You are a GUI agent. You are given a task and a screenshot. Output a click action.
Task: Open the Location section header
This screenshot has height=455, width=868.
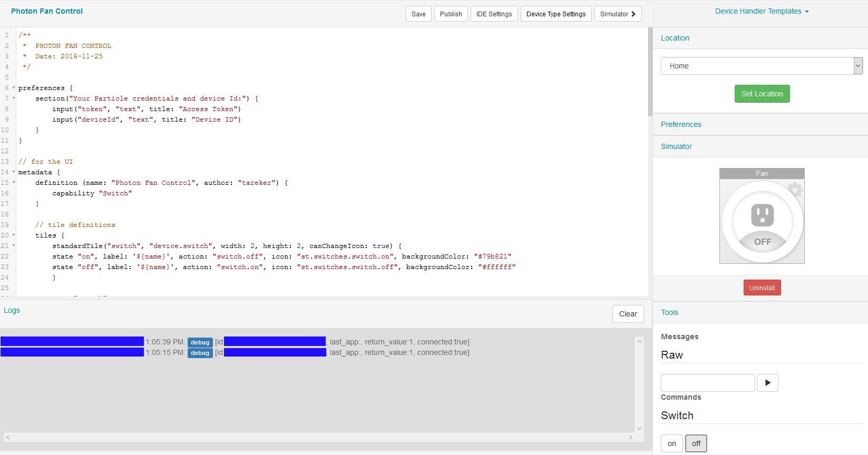pyautogui.click(x=675, y=38)
